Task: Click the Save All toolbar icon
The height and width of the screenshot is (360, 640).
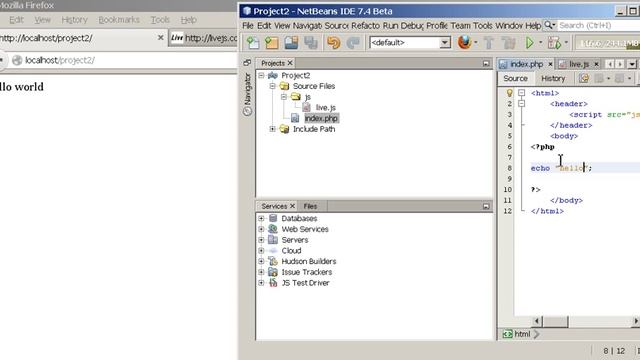Action: [311, 42]
